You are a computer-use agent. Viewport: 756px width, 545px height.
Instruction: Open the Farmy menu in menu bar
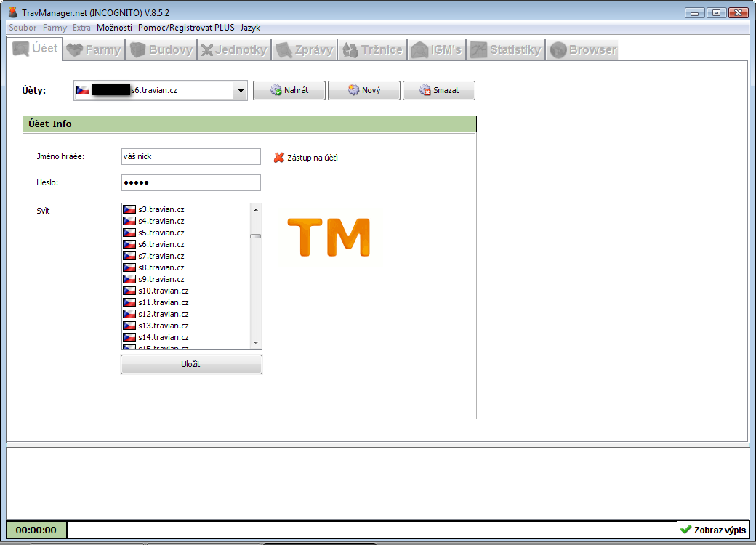(55, 28)
